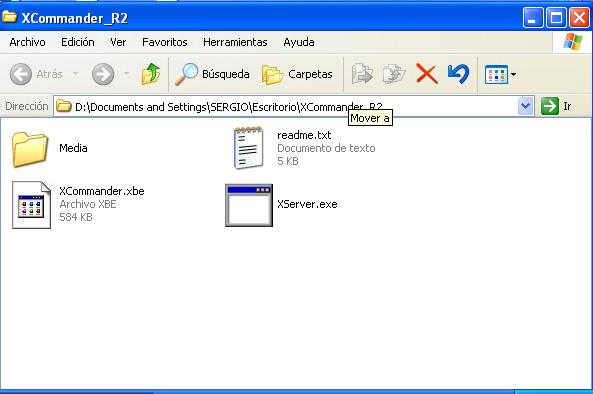593x394 pixels.
Task: Select the Media folder icon
Action: [x=30, y=149]
